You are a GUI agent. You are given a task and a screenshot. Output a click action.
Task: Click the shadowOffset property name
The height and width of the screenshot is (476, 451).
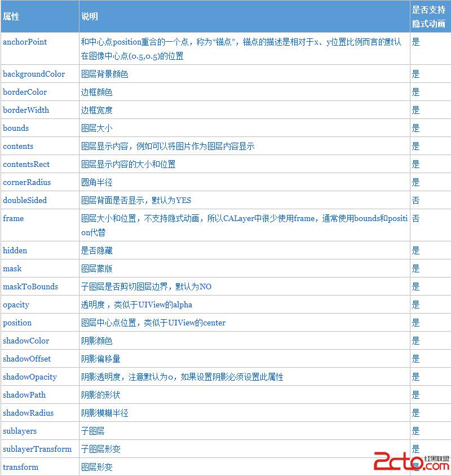[x=26, y=359]
